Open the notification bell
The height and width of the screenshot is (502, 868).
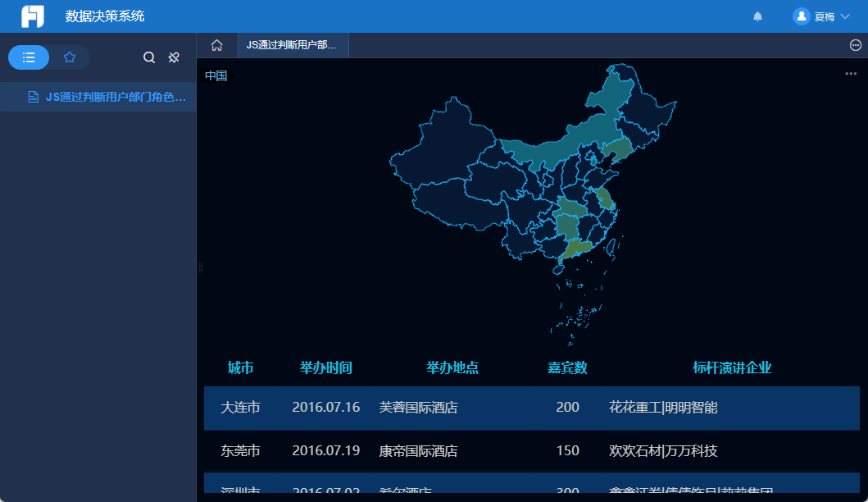(757, 16)
